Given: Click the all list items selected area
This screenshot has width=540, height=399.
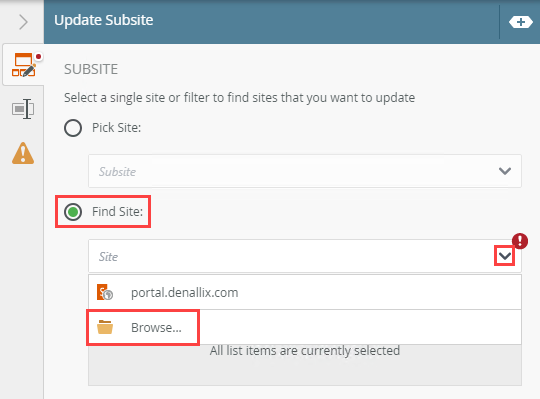Looking at the screenshot, I should (305, 365).
